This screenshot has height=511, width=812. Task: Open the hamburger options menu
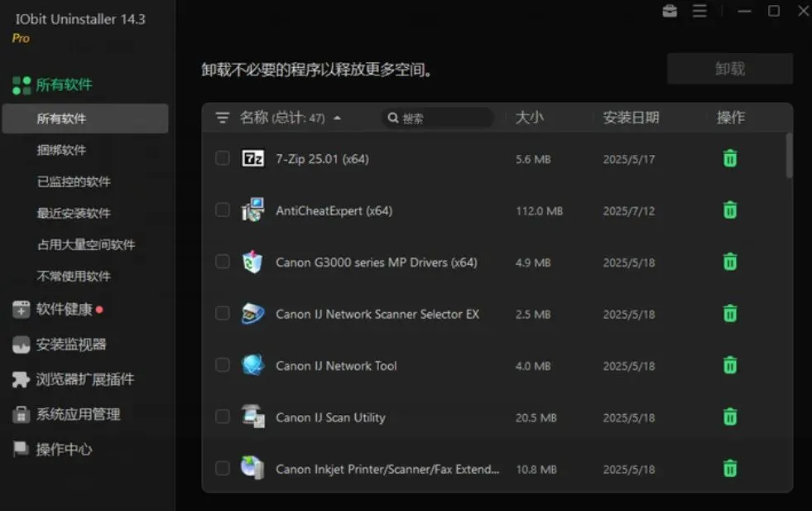pyautogui.click(x=699, y=11)
